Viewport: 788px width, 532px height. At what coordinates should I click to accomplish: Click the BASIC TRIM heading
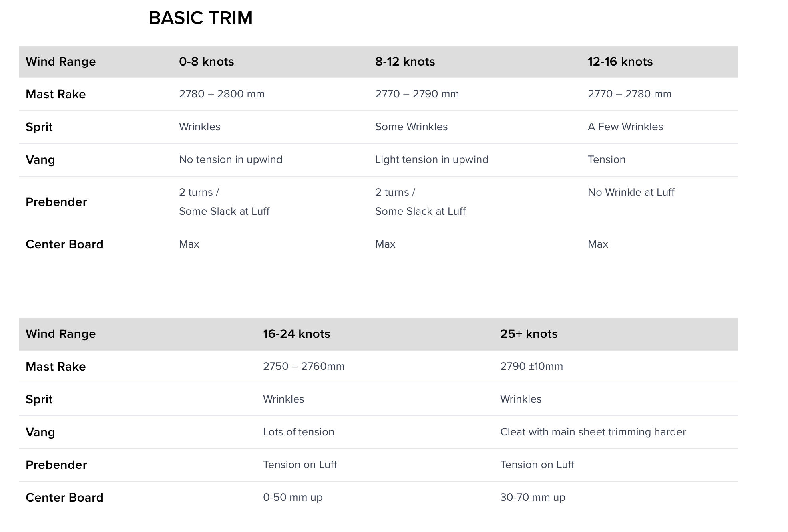(201, 18)
